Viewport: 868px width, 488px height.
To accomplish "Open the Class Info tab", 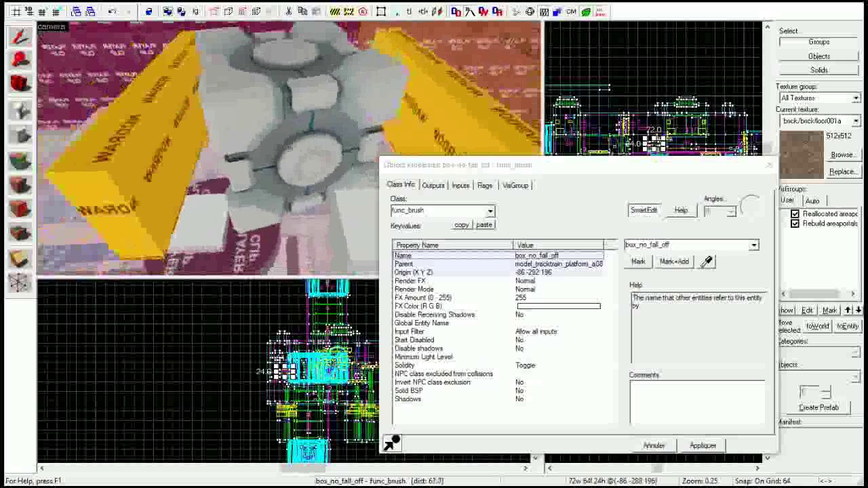I will [x=401, y=184].
